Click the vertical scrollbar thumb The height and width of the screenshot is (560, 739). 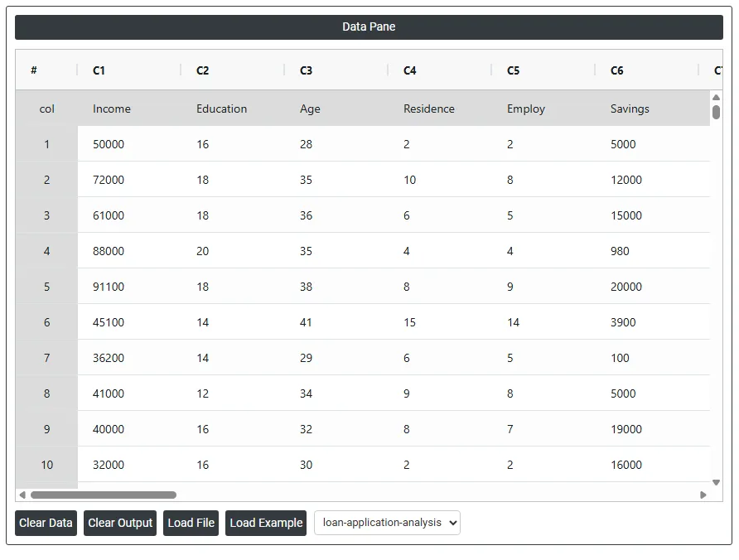click(x=716, y=112)
